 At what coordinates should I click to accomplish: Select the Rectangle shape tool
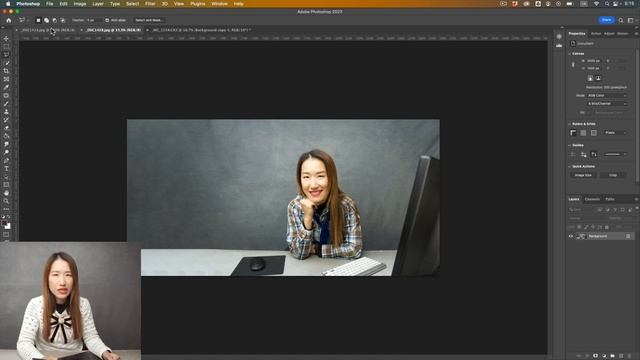pyautogui.click(x=6, y=185)
